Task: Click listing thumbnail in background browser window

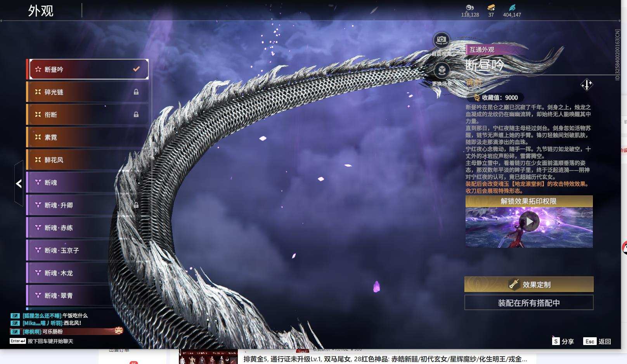Action: coord(208,357)
